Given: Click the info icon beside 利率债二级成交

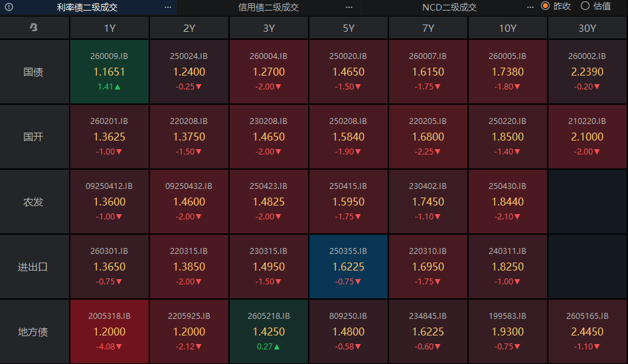Looking at the screenshot, I should click(9, 7).
